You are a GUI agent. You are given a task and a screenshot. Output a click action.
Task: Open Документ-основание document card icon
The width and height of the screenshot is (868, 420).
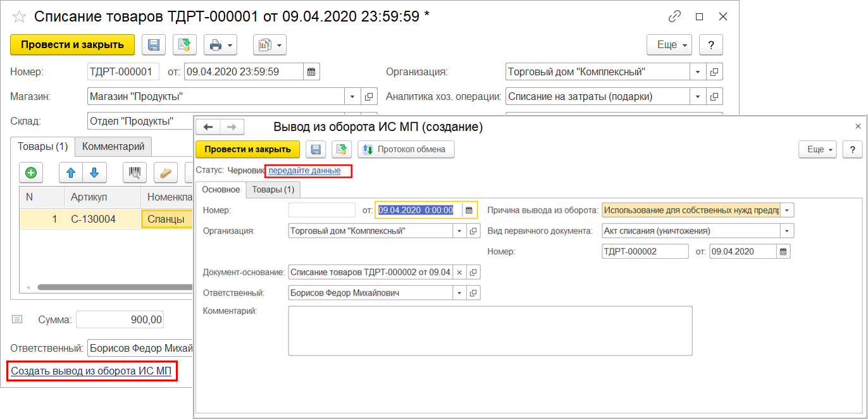473,273
